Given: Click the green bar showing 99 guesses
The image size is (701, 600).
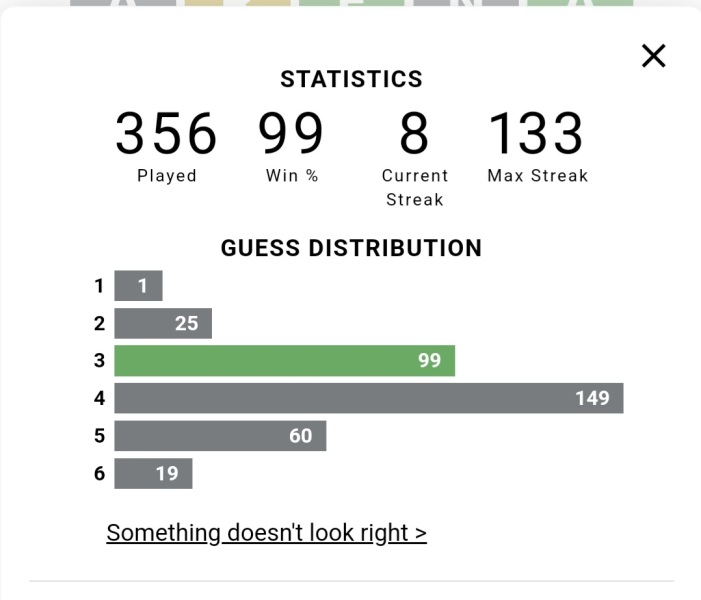Looking at the screenshot, I should point(284,361).
